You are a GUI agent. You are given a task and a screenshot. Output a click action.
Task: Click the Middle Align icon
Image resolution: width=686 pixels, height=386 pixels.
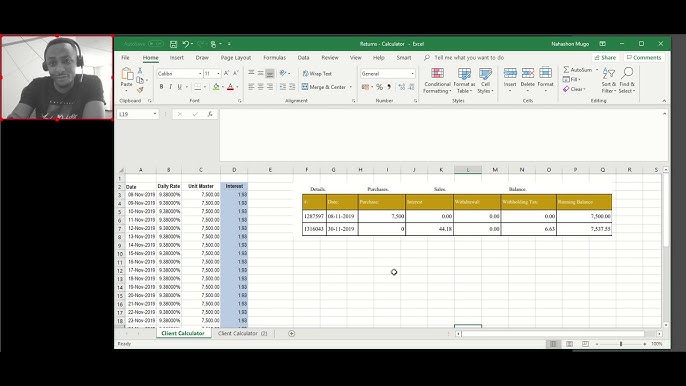pos(260,73)
